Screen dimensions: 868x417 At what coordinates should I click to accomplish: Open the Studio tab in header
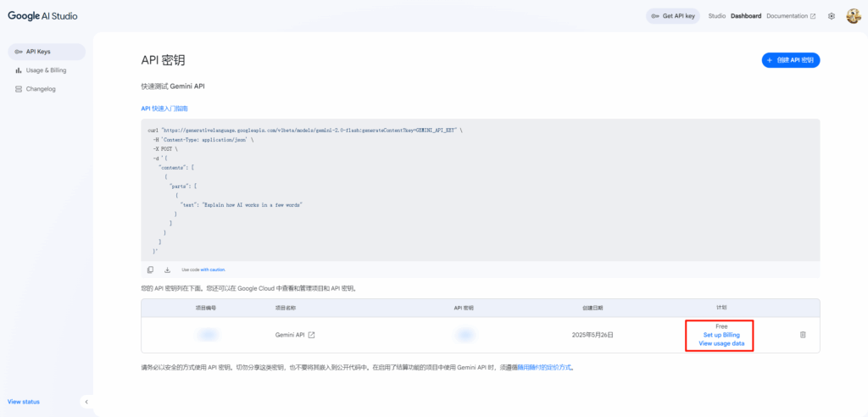pos(717,16)
